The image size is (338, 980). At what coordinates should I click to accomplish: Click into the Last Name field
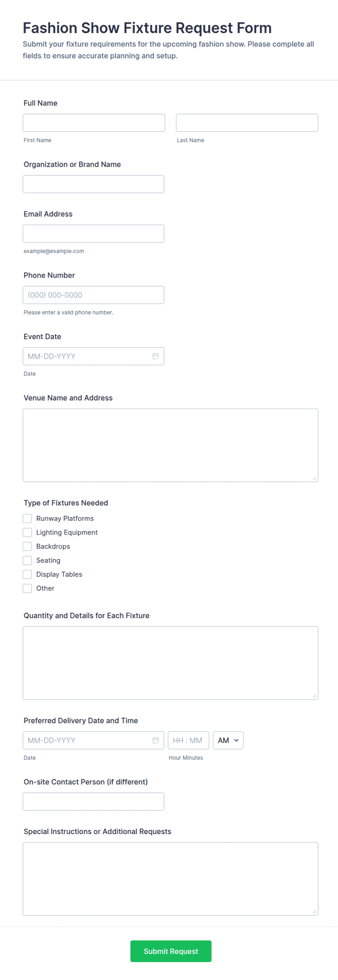247,123
